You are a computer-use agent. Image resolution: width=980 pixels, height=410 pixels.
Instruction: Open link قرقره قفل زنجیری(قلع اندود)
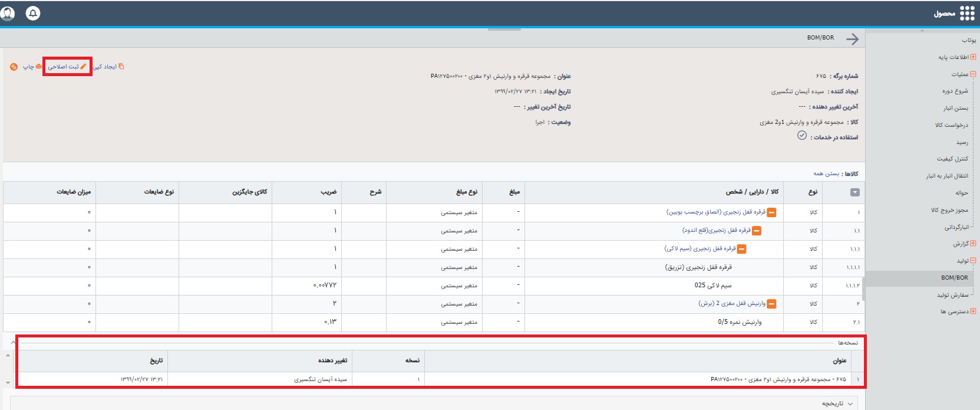point(717,230)
